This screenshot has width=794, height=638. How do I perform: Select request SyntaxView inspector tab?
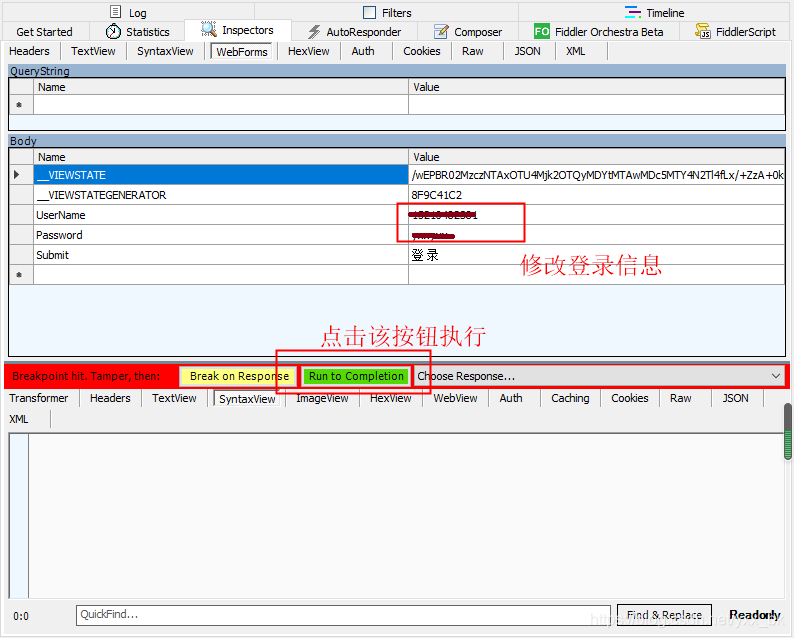165,51
